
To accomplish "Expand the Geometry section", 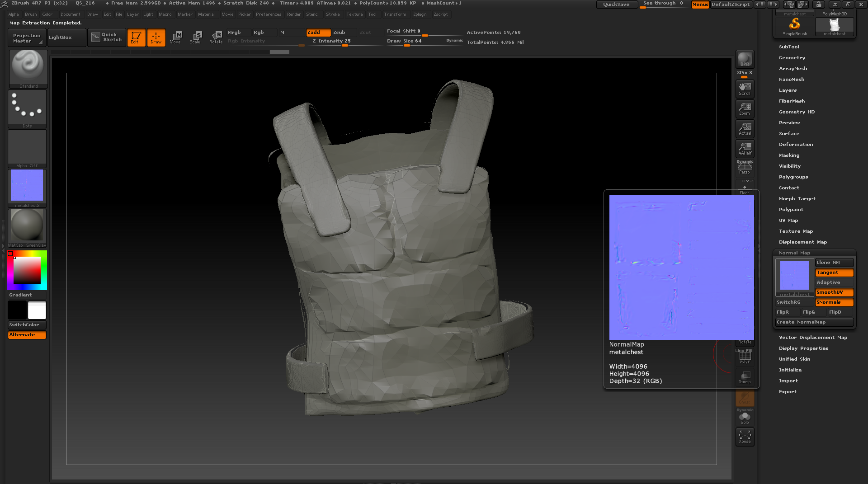I will click(x=792, y=58).
